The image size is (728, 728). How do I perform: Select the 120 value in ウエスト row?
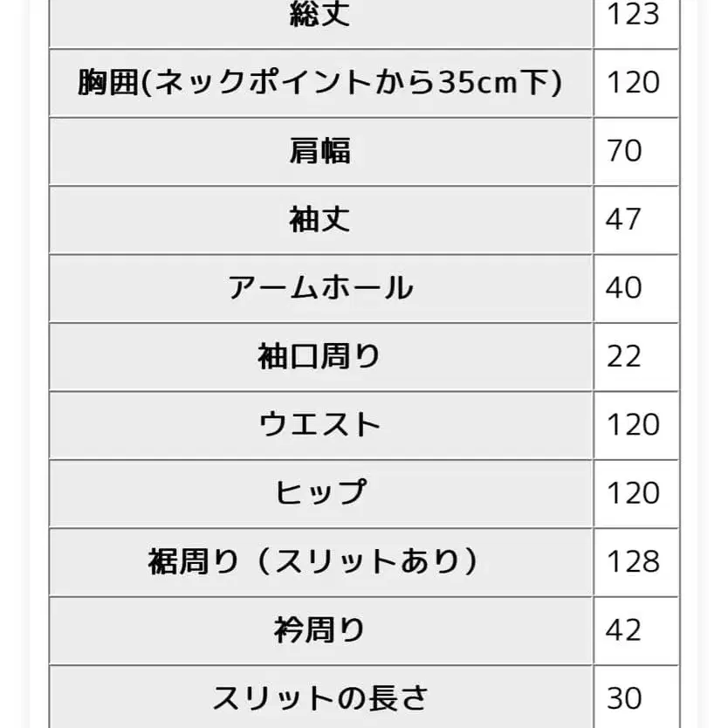point(633,425)
